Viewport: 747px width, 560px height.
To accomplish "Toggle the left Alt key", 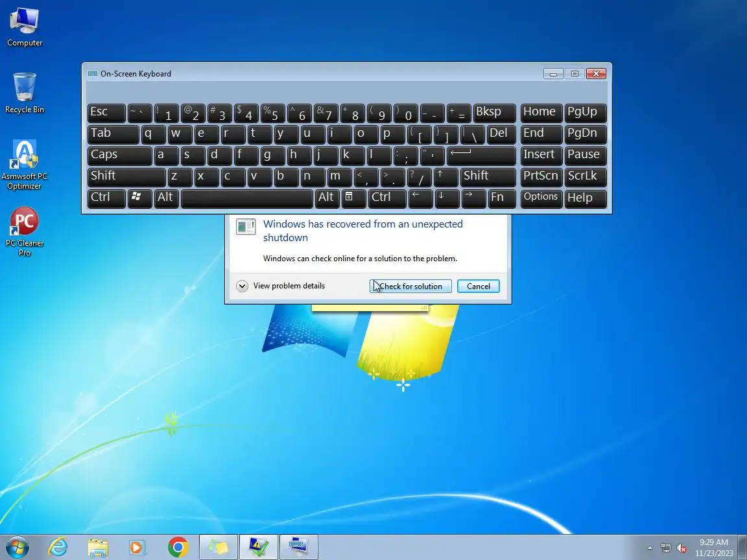I will click(166, 198).
